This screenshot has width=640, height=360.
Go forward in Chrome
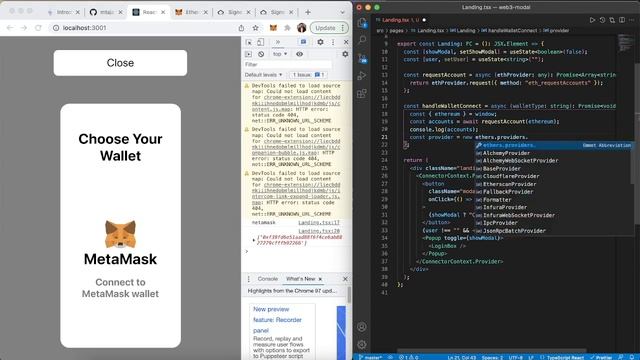pos(24,28)
